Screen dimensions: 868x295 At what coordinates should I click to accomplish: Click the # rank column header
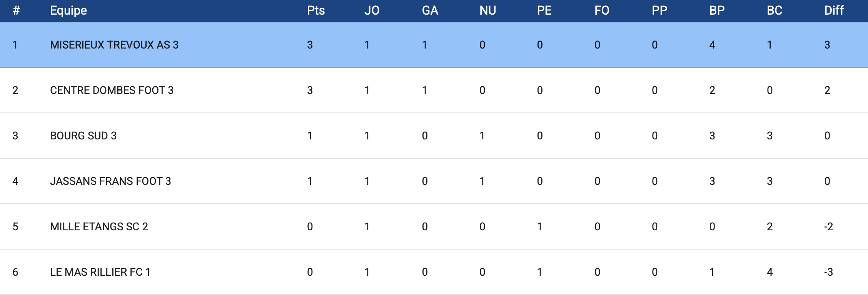click(x=16, y=10)
